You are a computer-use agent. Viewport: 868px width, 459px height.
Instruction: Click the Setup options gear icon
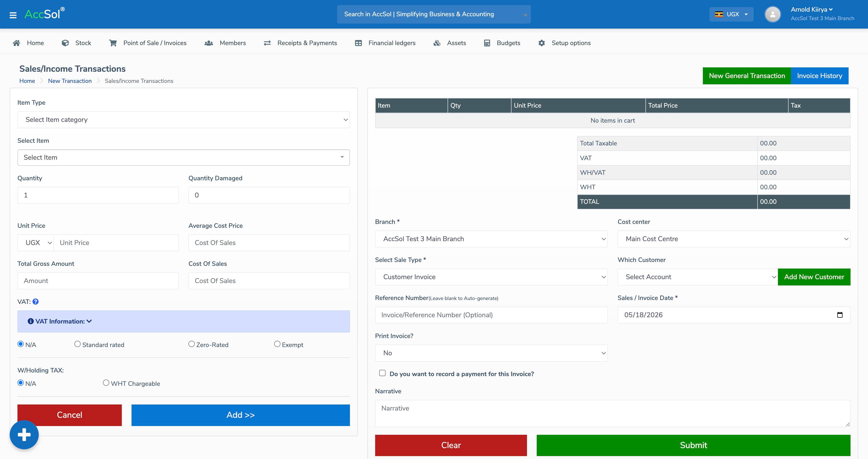542,43
